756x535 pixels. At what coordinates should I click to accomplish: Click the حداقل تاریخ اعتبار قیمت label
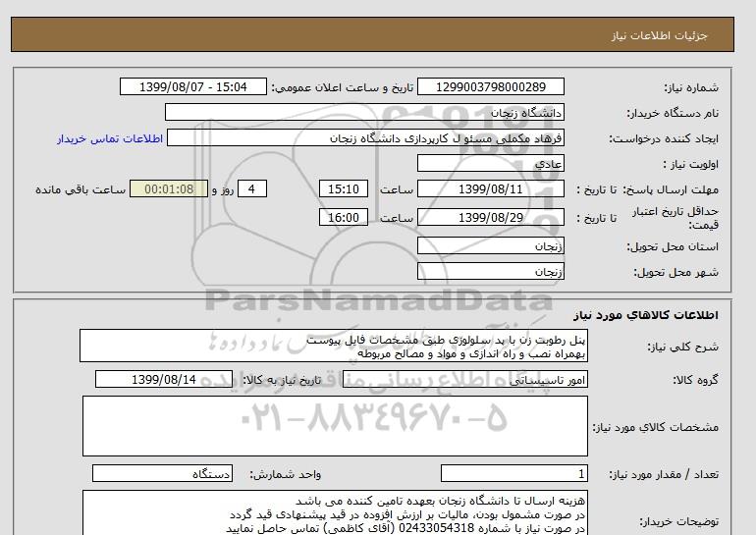(x=675, y=218)
